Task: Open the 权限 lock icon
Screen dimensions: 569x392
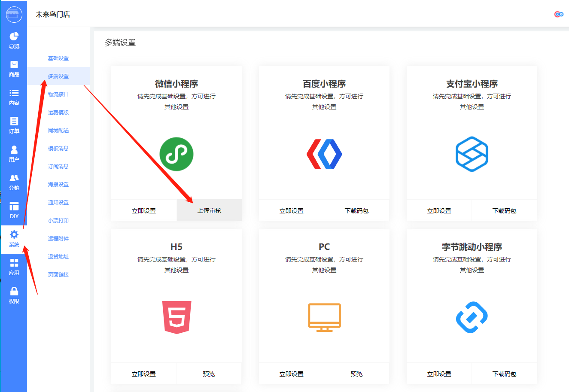Action: [x=14, y=291]
